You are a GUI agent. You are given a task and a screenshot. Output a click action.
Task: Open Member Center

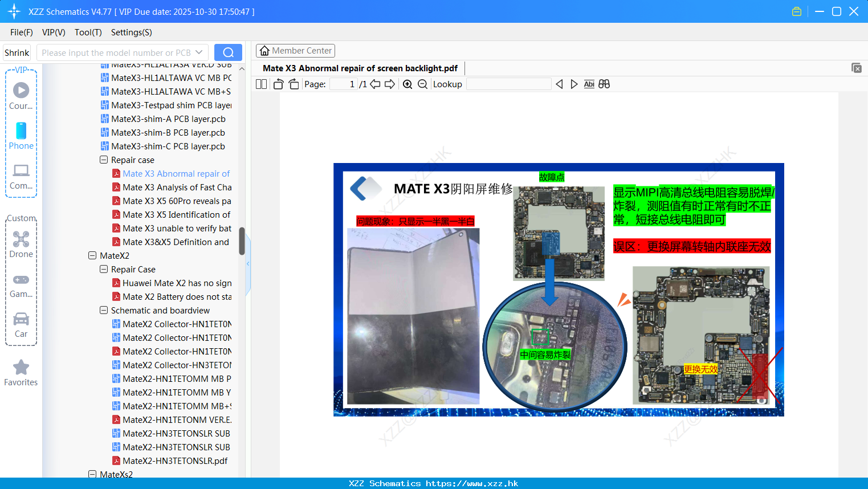295,51
